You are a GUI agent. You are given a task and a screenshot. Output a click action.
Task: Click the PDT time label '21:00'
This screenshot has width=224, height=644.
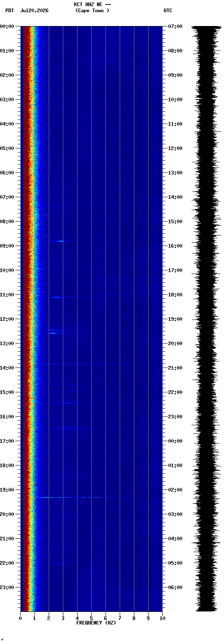pos(7,539)
